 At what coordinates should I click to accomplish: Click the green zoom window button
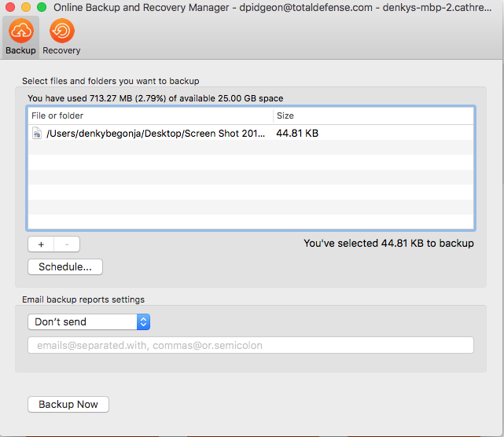[x=42, y=7]
